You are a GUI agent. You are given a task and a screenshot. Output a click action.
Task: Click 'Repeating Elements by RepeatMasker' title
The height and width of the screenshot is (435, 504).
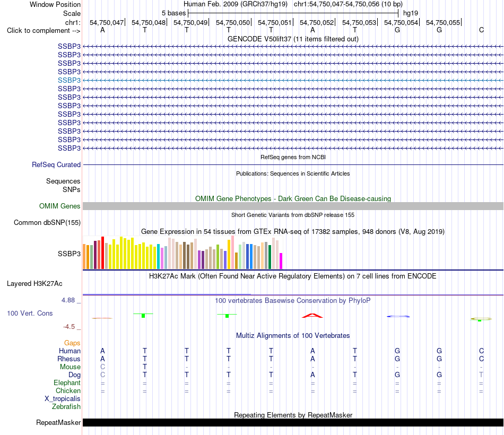(x=293, y=415)
